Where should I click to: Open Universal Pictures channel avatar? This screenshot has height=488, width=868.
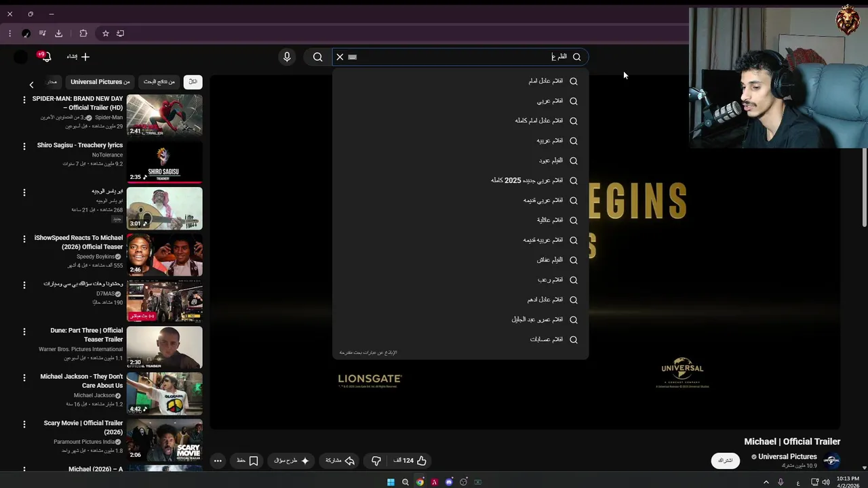coord(831,460)
